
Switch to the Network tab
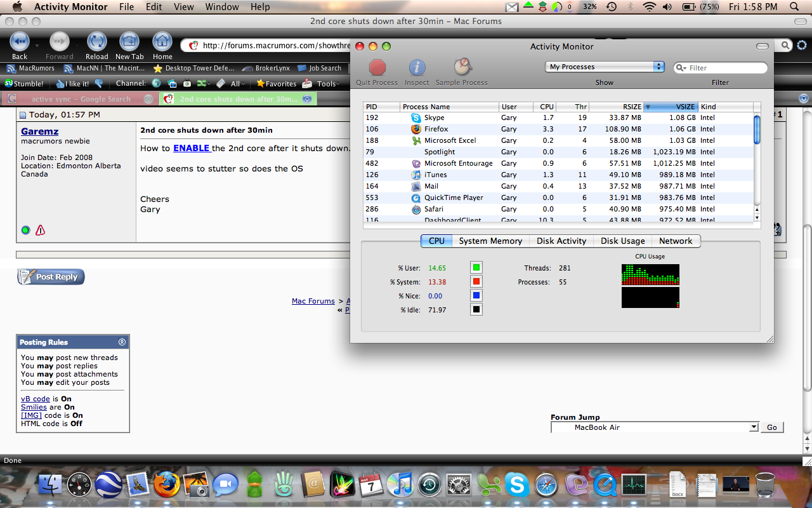pyautogui.click(x=676, y=241)
